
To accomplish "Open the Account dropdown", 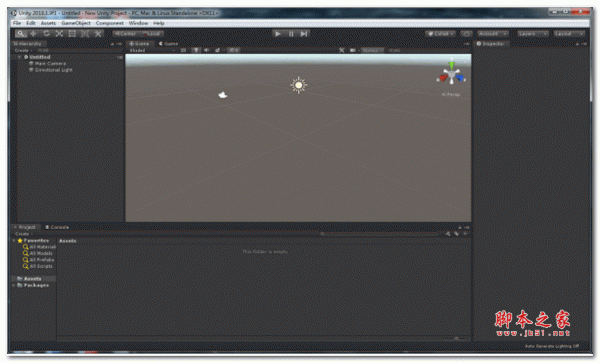I will tap(493, 34).
